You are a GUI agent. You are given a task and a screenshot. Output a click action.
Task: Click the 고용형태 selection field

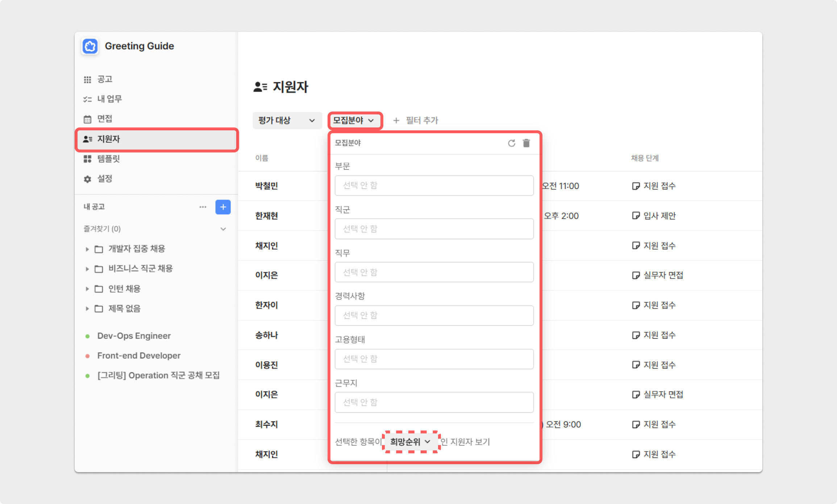[x=434, y=359]
